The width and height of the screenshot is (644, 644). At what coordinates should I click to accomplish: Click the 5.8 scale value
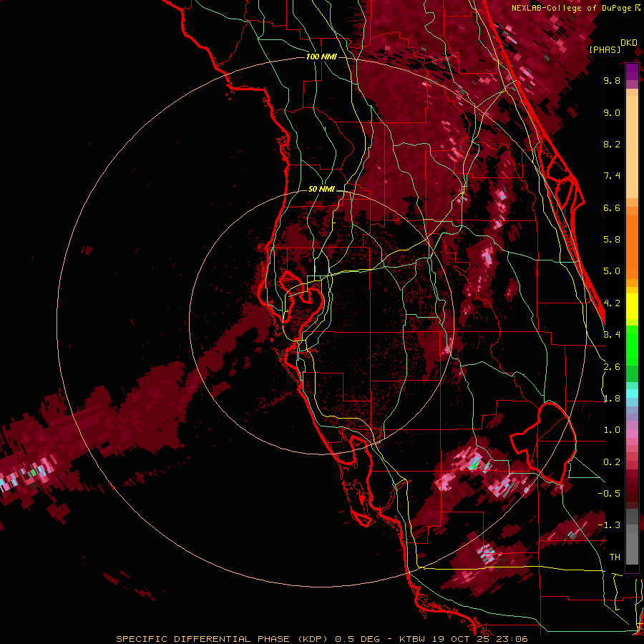[612, 239]
